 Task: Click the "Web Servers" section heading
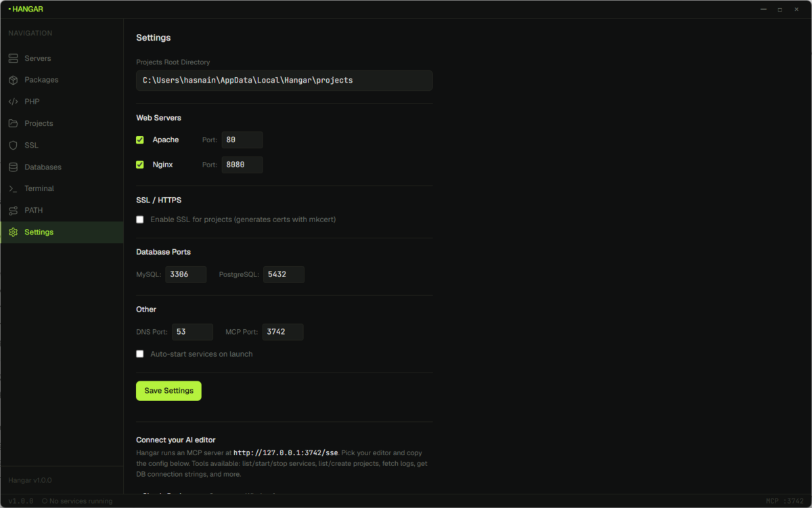coord(158,118)
